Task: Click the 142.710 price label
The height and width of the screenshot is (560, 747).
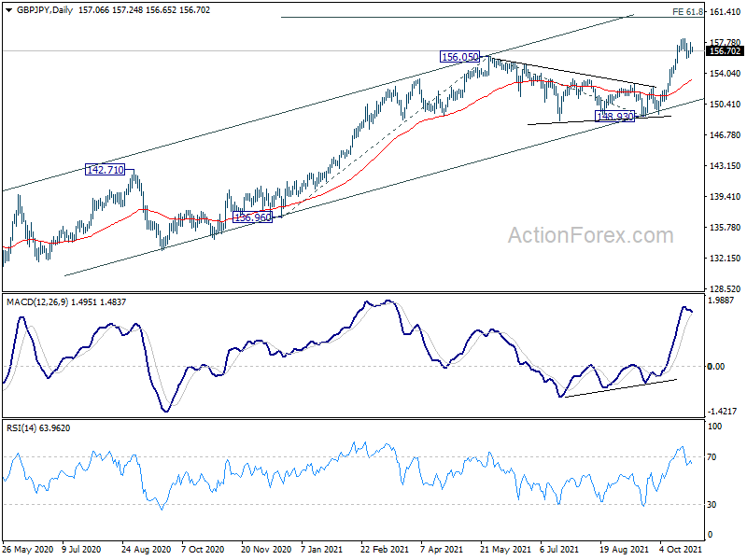Action: point(105,170)
